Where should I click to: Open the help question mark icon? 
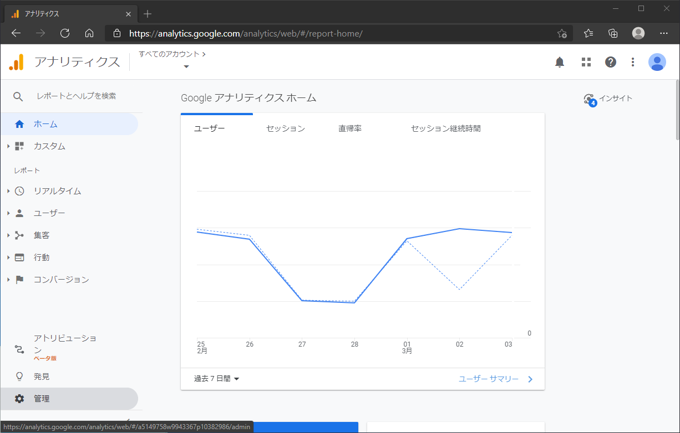610,62
